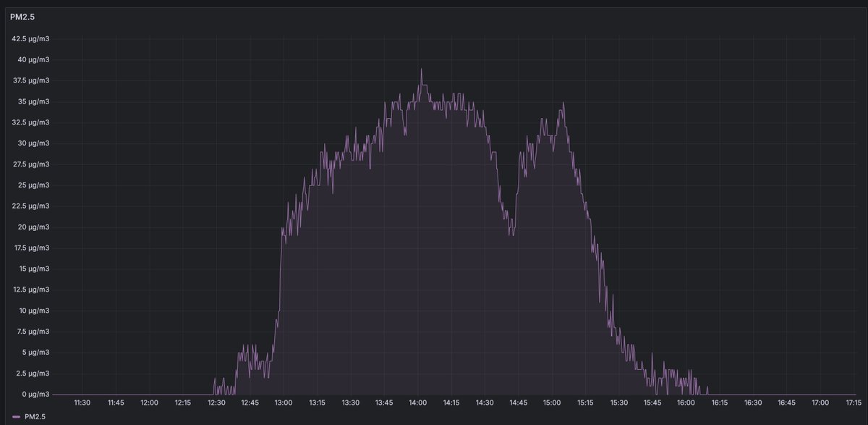Click the 15:15 time axis label

coord(585,403)
